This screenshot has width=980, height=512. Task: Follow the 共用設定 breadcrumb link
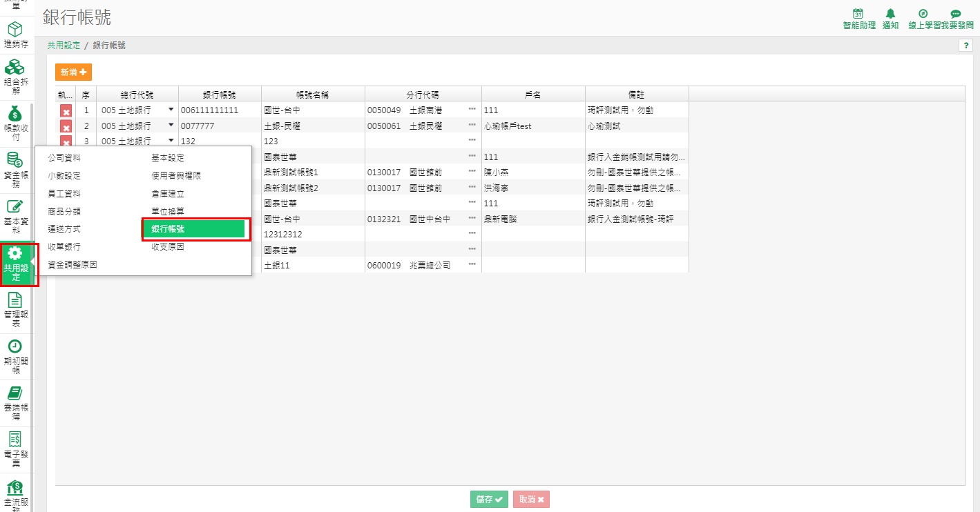(x=64, y=46)
